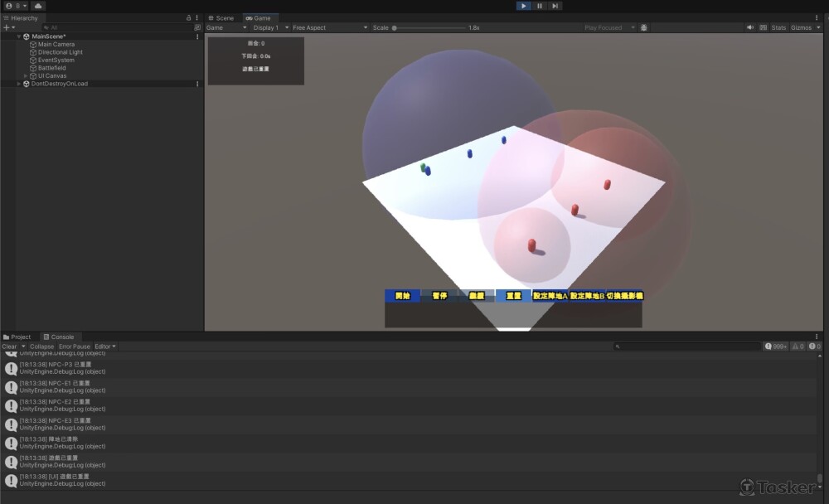Image resolution: width=829 pixels, height=504 pixels.
Task: Click the frame debugger bug icon
Action: click(x=644, y=27)
